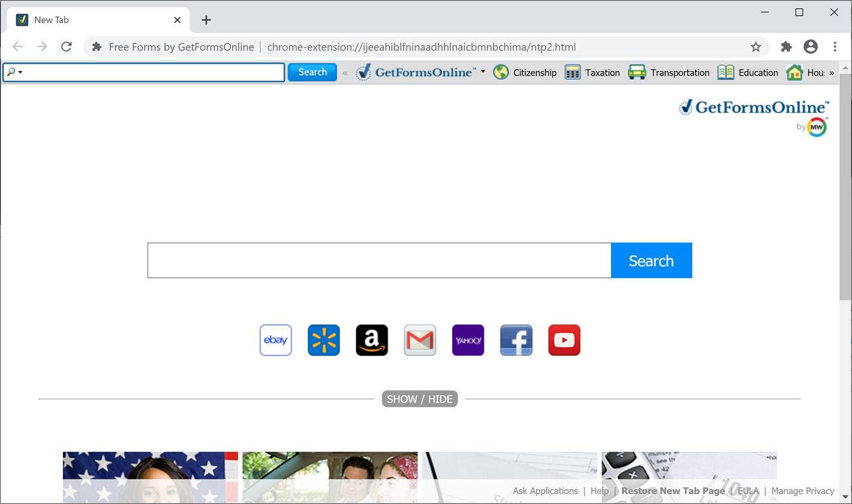Open the Ask Applications link
Viewport: 852px width, 504px height.
[545, 491]
